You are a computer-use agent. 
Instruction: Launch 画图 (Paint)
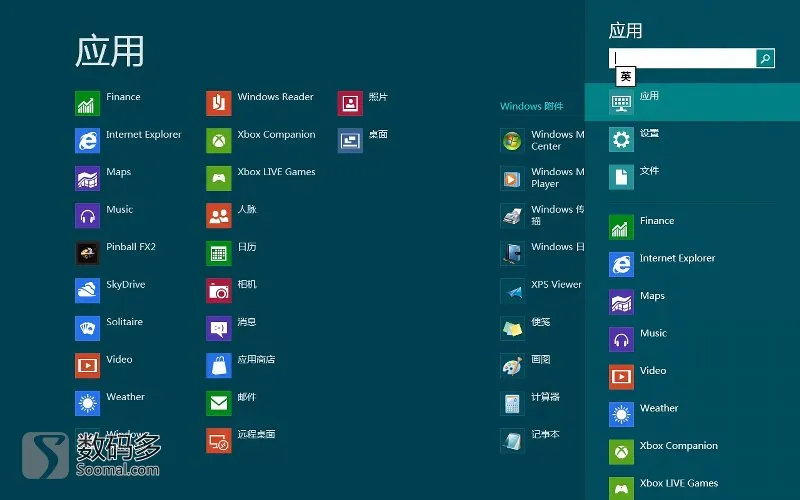(x=526, y=365)
